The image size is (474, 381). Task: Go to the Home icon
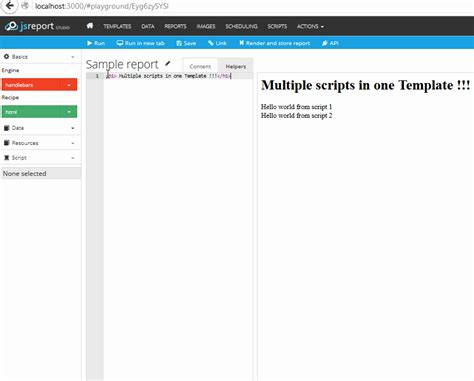tap(90, 26)
